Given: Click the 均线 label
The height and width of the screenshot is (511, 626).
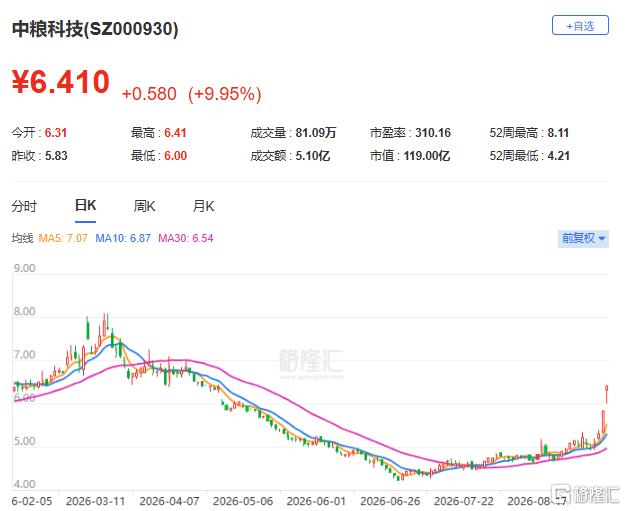Looking at the screenshot, I should (x=22, y=238).
